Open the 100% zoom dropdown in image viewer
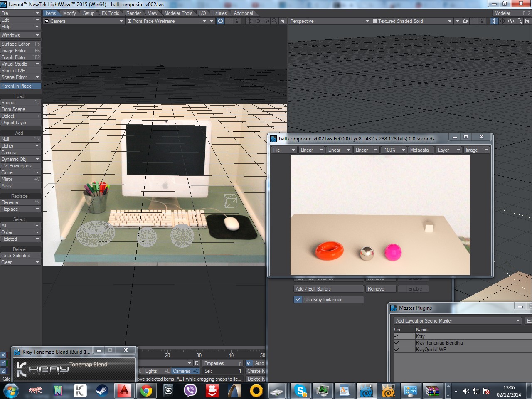Viewport: 532px width, 399px height. 394,150
